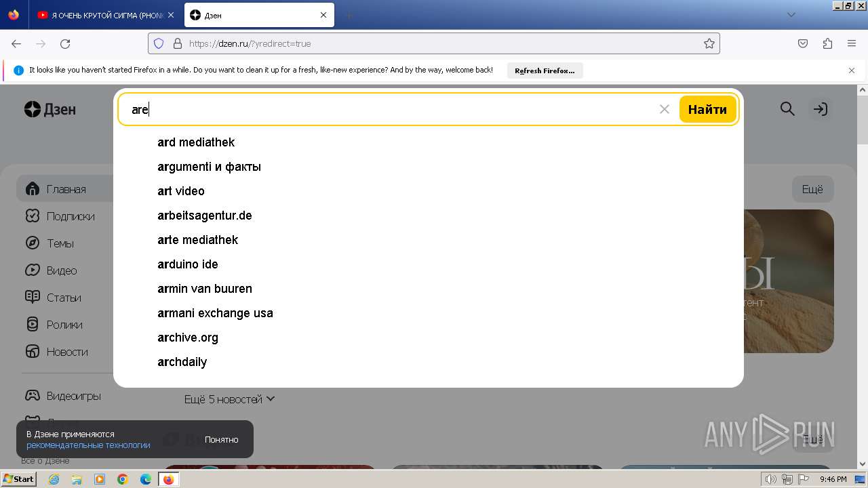Click the dzen.ru address bar
The image size is (868, 488).
pos(434,43)
